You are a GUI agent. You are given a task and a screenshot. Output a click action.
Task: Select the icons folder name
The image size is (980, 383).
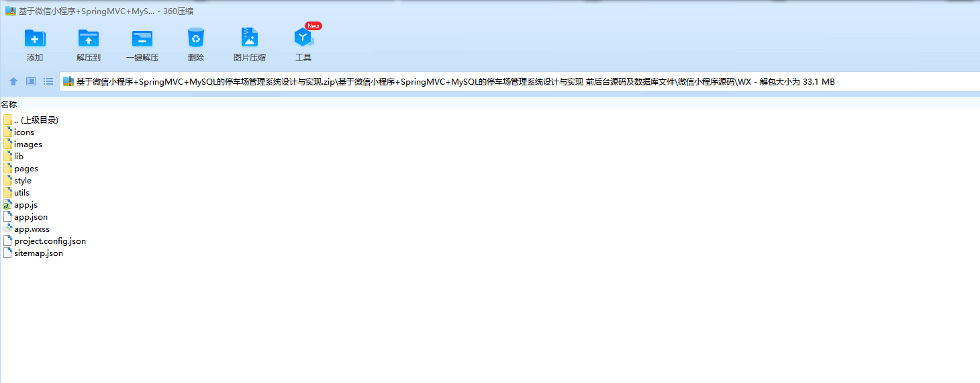click(24, 132)
